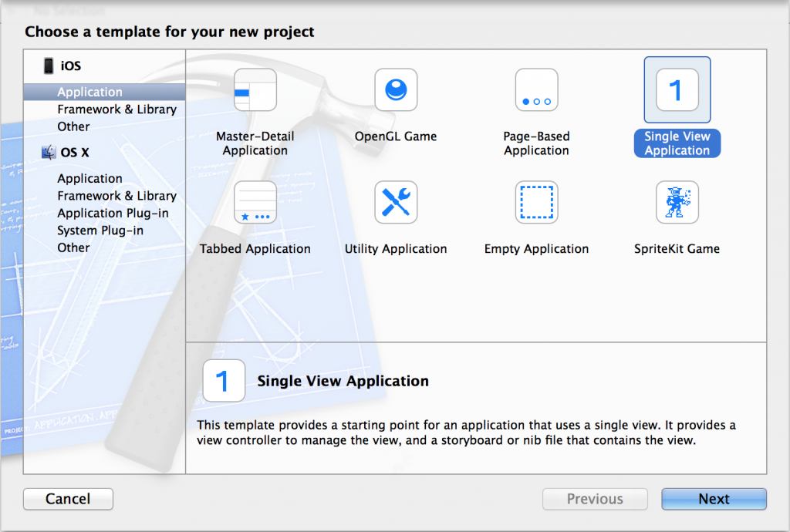
Task: Click the OS X section header
Action: pyautogui.click(x=74, y=153)
